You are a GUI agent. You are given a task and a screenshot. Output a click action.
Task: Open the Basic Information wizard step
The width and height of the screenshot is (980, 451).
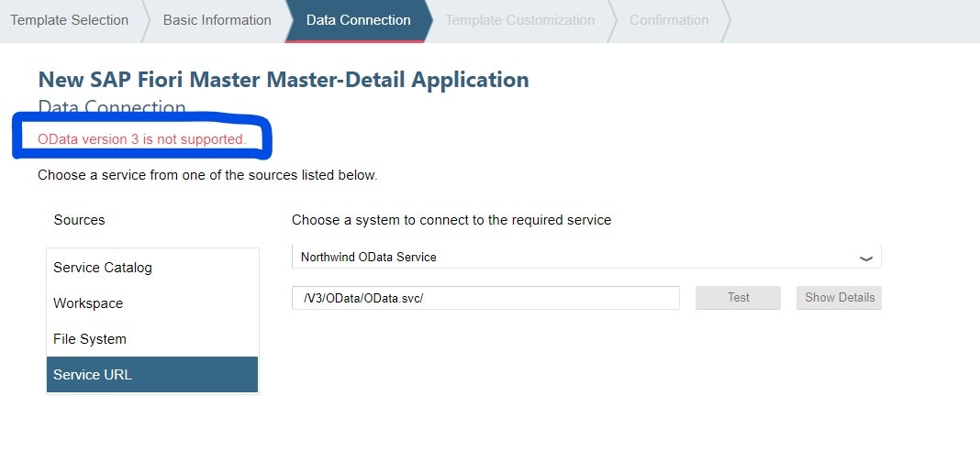[217, 20]
